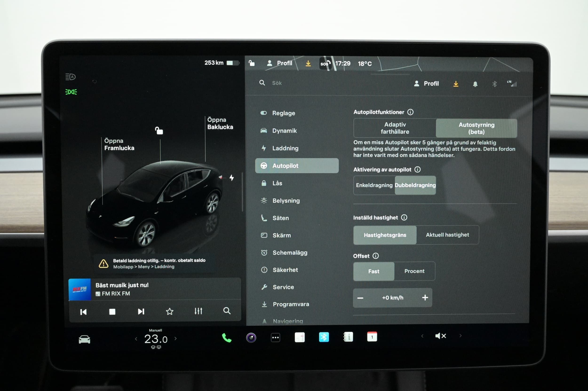The height and width of the screenshot is (391, 588).
Task: Open the Dynamik menu
Action: pyautogui.click(x=297, y=131)
